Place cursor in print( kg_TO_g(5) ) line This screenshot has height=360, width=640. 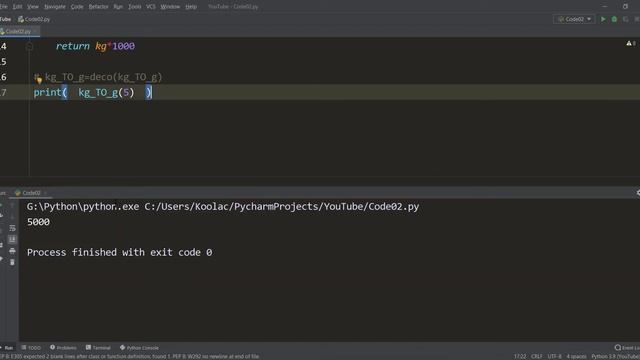[x=93, y=92]
